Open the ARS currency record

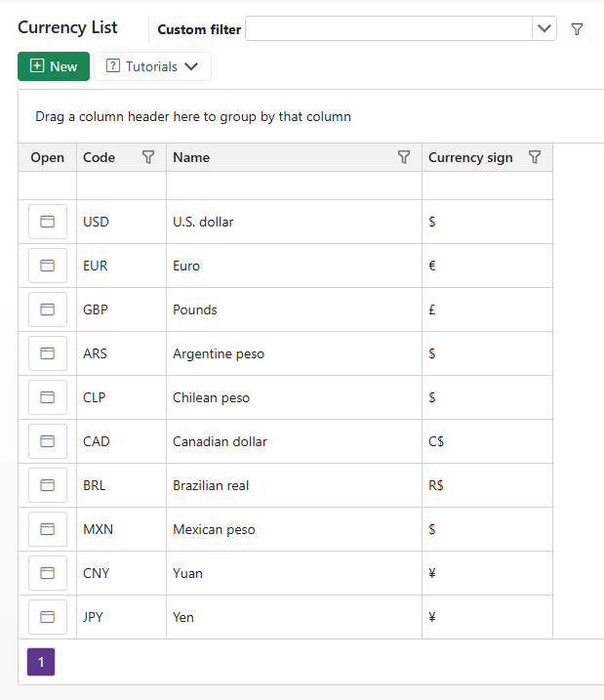[x=48, y=353]
